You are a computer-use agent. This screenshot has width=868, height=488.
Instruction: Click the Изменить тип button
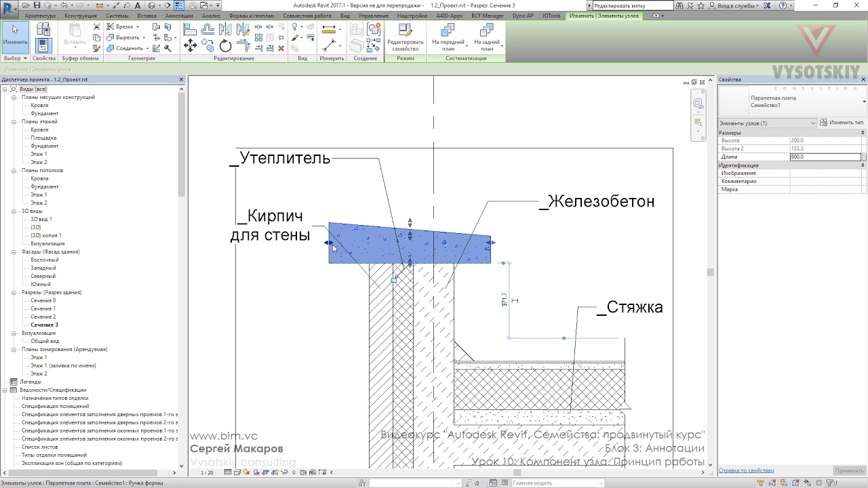(x=842, y=123)
